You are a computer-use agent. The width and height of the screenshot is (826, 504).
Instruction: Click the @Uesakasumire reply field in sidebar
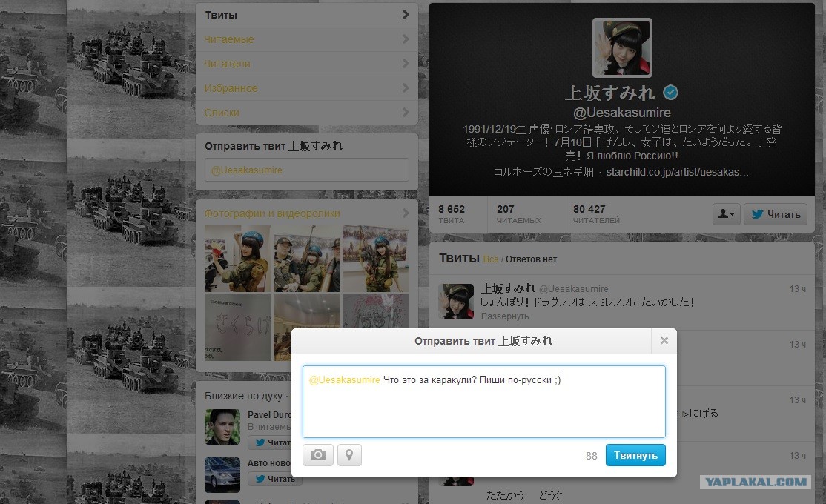point(306,170)
